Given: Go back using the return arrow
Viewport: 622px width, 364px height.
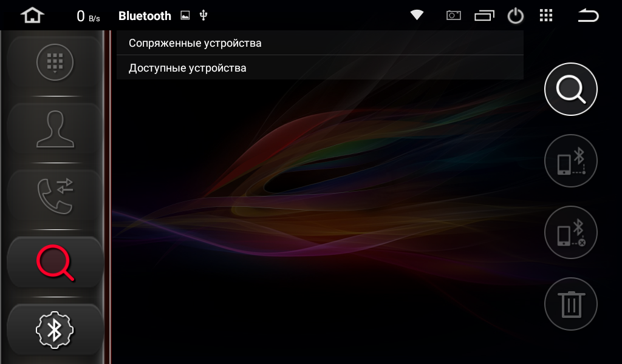Looking at the screenshot, I should pyautogui.click(x=588, y=16).
